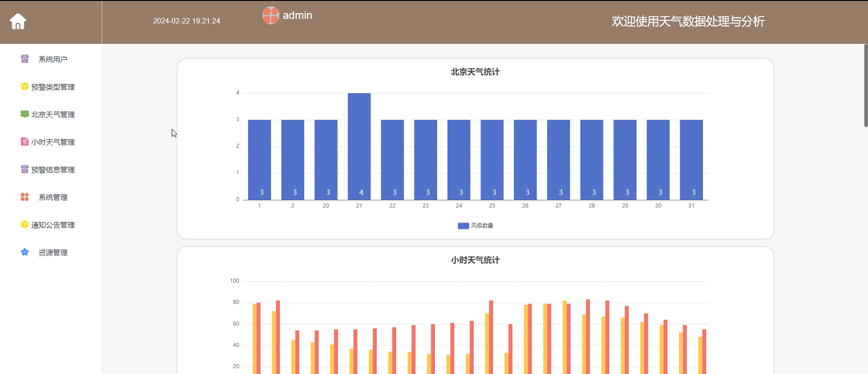Open the admin user avatar
This screenshot has width=868, height=374.
(x=271, y=15)
